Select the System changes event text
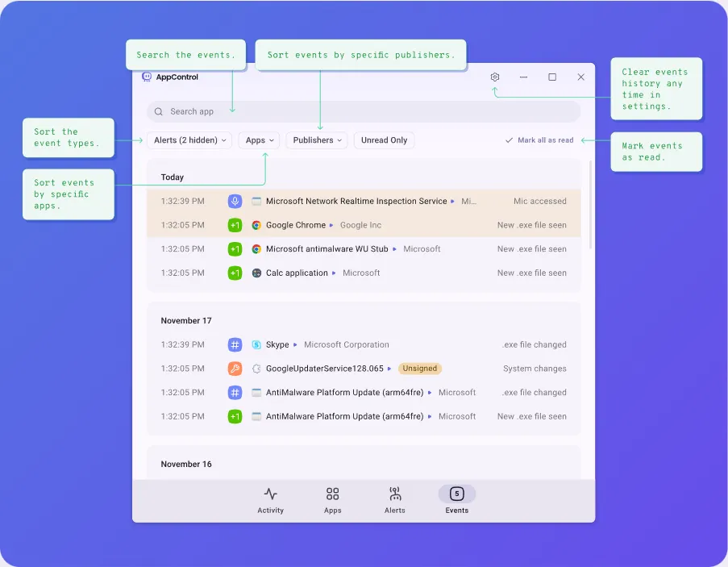The image size is (728, 567). tap(535, 369)
